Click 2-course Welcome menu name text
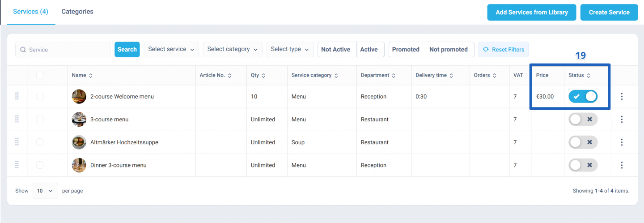644x223 pixels. (122, 96)
